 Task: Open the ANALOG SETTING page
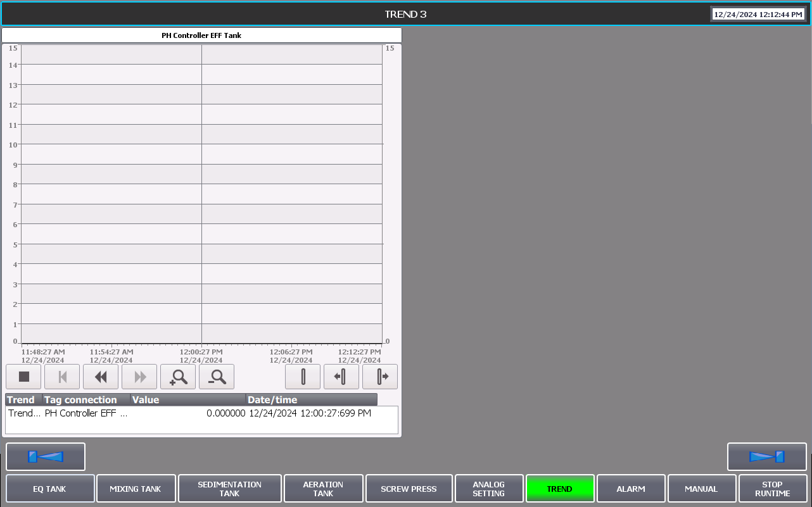(x=489, y=489)
